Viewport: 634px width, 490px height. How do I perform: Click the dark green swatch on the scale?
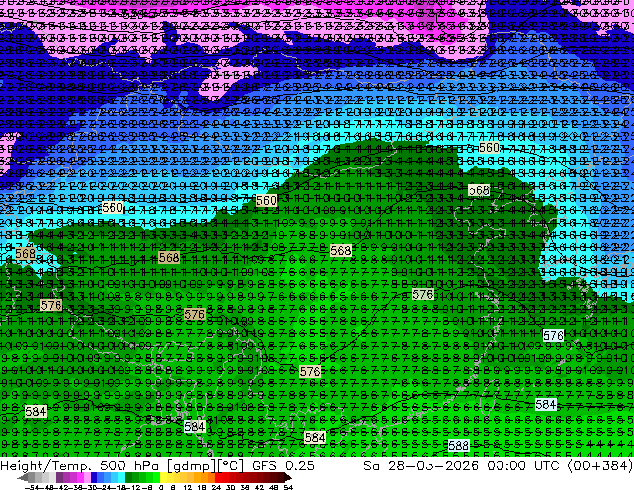129,477
